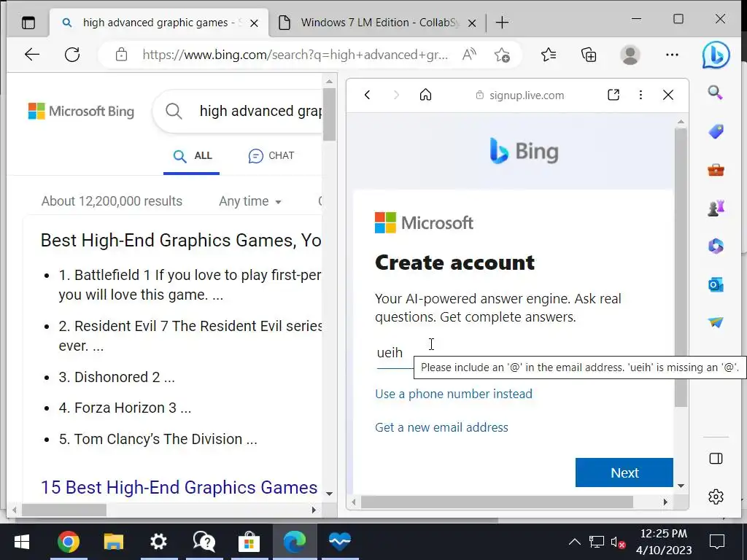Open sidebar pane more options menu

click(640, 95)
